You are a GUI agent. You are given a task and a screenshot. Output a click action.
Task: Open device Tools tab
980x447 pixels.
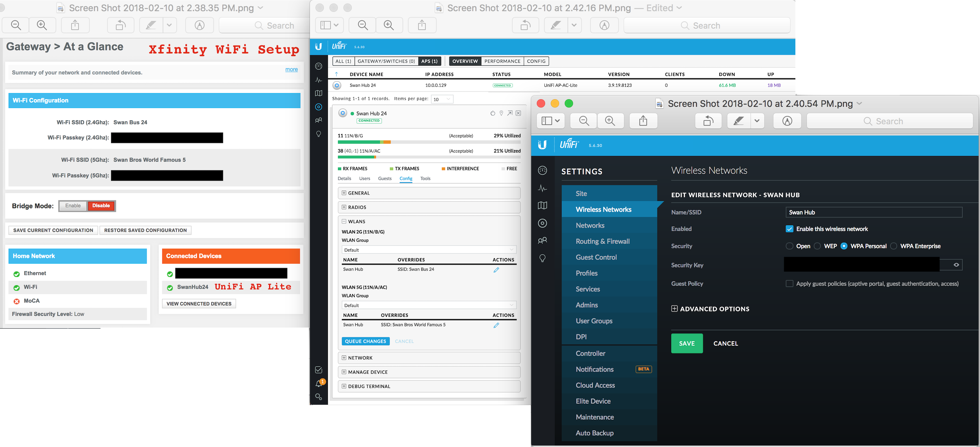point(425,178)
